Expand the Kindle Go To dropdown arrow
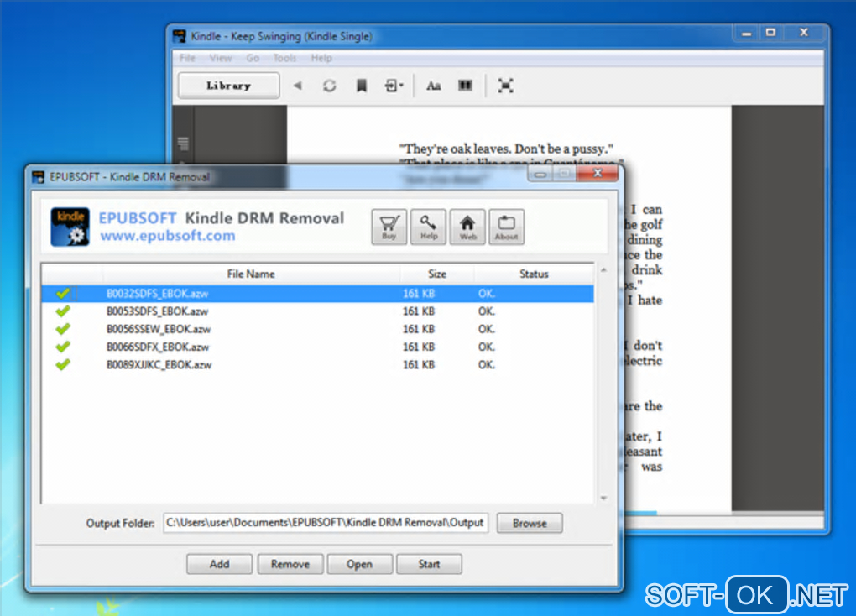856x616 pixels. (401, 86)
